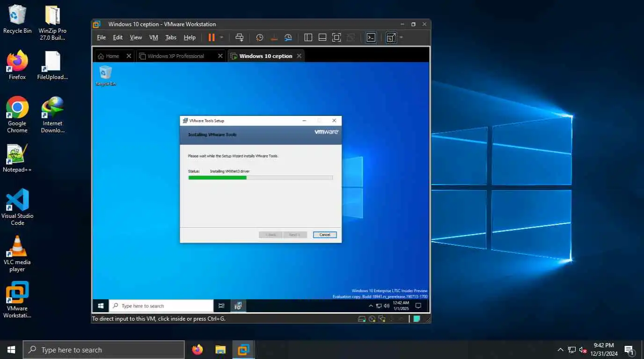Open the File menu in VMware Workstation
Viewport: 644px width, 359px height.
[x=101, y=37]
